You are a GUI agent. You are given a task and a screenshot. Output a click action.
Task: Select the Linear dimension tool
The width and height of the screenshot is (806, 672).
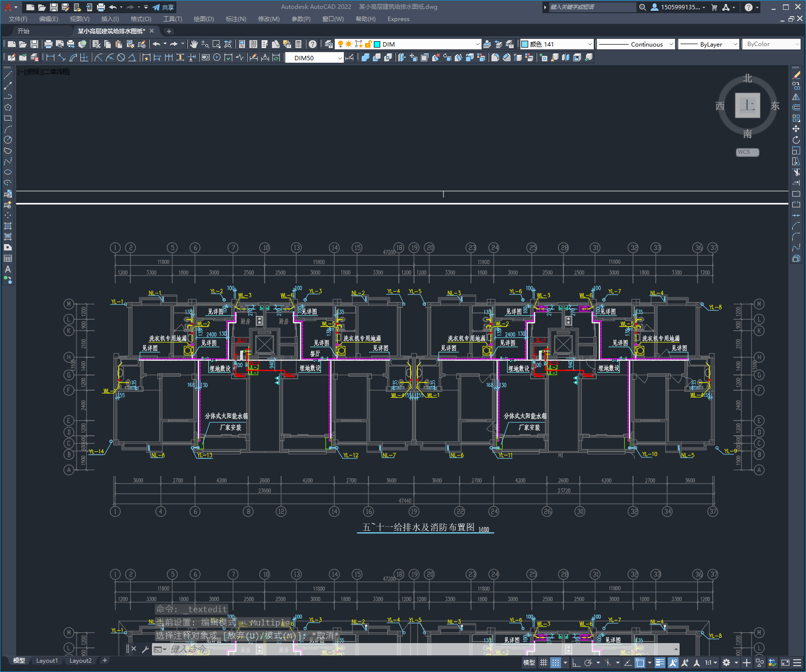pyautogui.click(x=50, y=58)
